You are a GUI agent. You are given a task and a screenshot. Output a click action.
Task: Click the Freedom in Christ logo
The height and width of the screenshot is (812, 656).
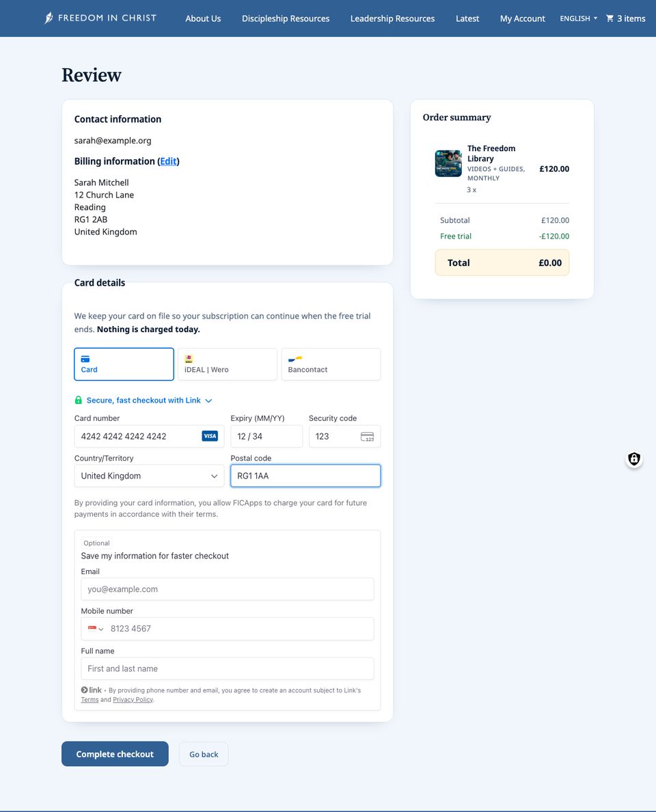point(100,18)
